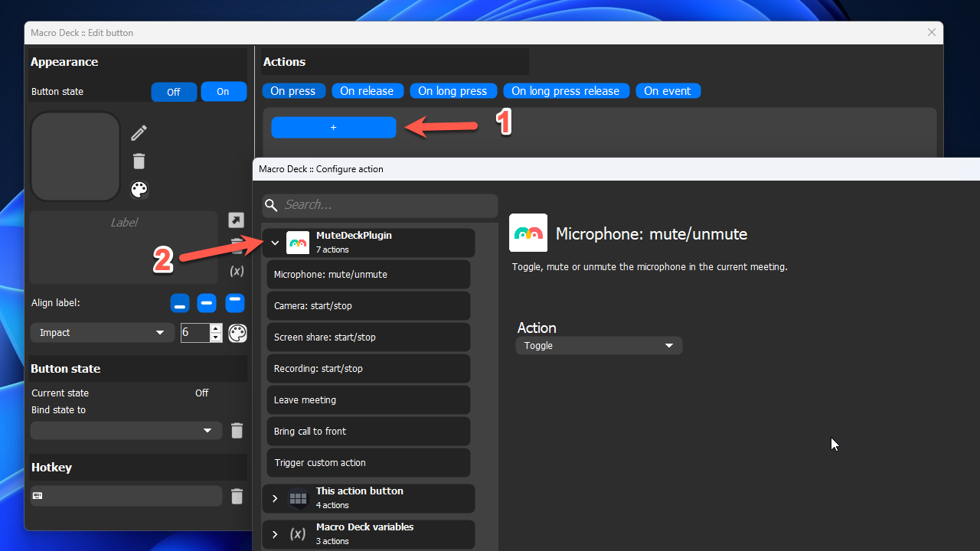Clear the hotkey using its trash icon
Viewport: 980px width, 551px height.
237,496
